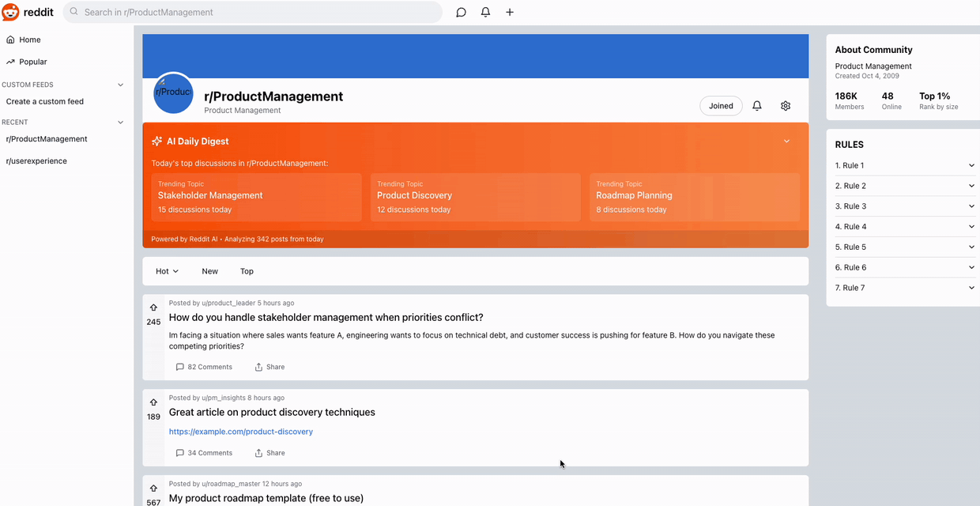Open the 82 Comments link
980x506 pixels.
point(204,367)
